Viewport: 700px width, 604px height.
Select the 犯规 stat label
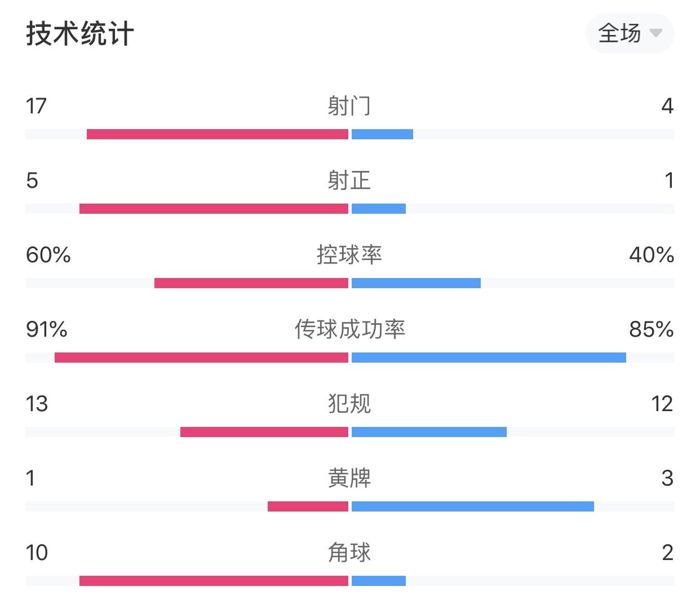(349, 404)
